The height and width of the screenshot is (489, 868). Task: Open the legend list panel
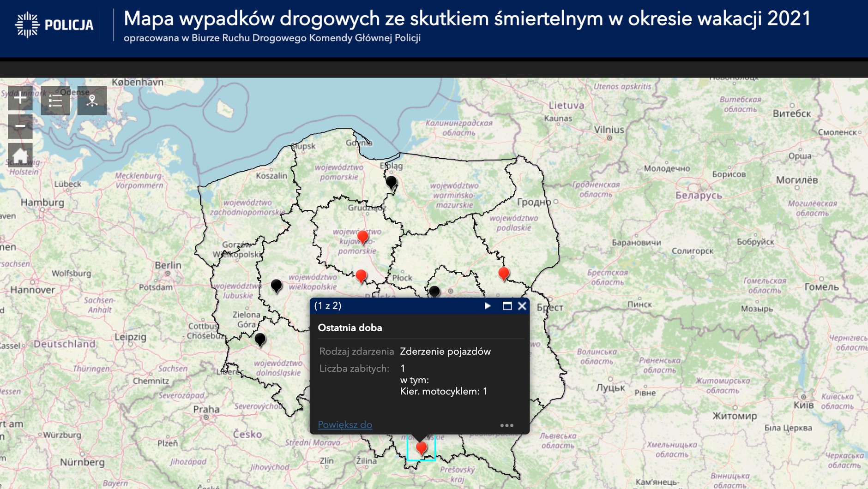55,101
